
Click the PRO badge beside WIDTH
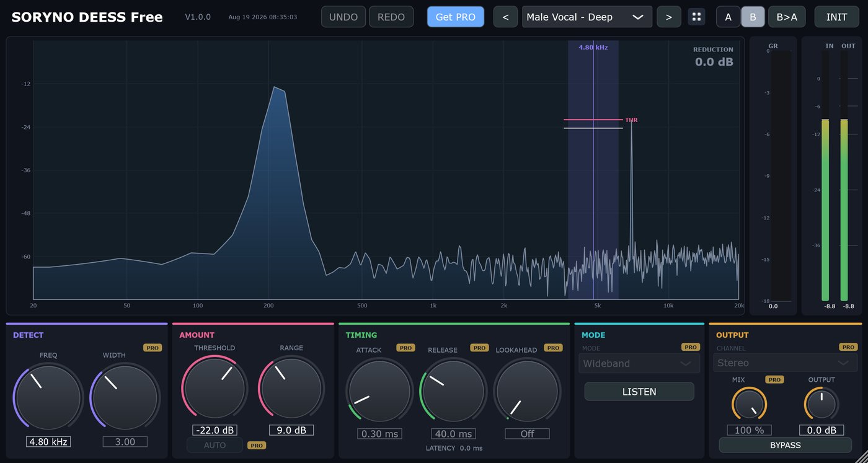(153, 348)
